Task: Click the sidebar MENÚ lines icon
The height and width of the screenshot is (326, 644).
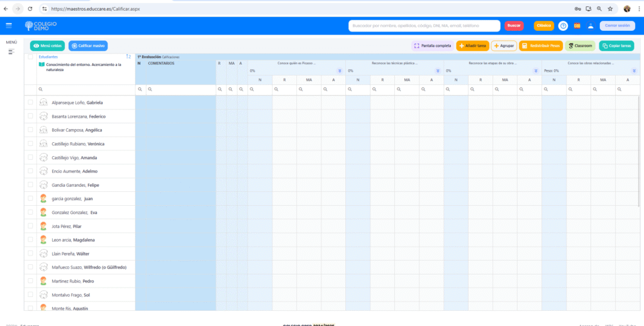Action: (11, 51)
